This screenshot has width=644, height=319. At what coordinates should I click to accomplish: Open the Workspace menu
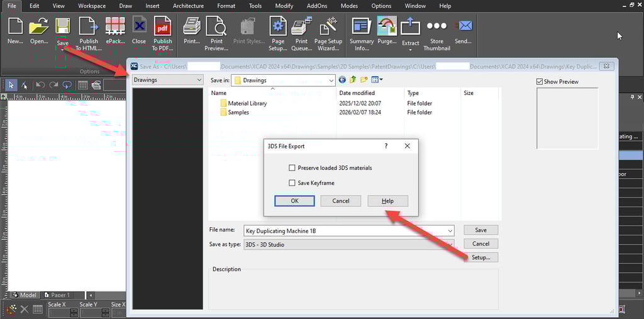(x=92, y=6)
